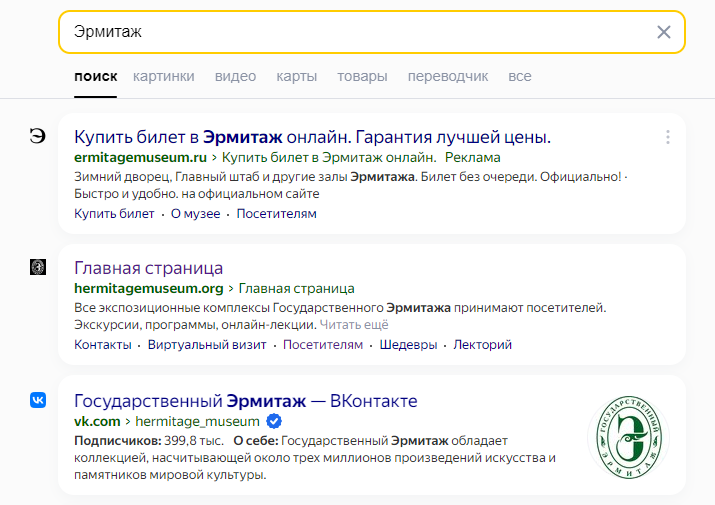Click the Реклама label

(472, 157)
